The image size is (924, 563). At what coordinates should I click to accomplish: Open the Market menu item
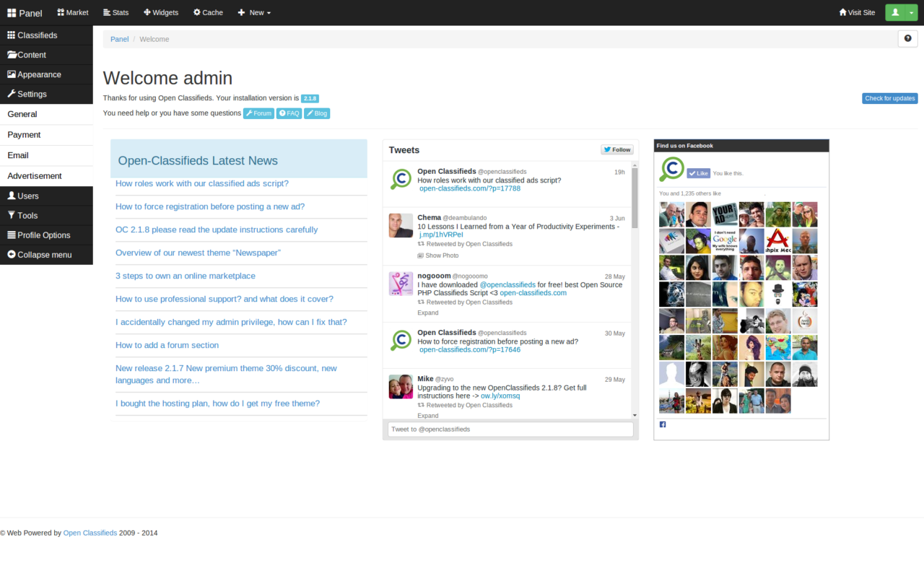click(73, 12)
